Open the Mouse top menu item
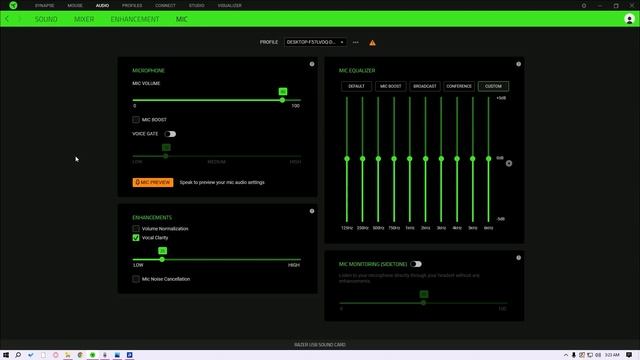The image size is (640, 360). point(75,6)
